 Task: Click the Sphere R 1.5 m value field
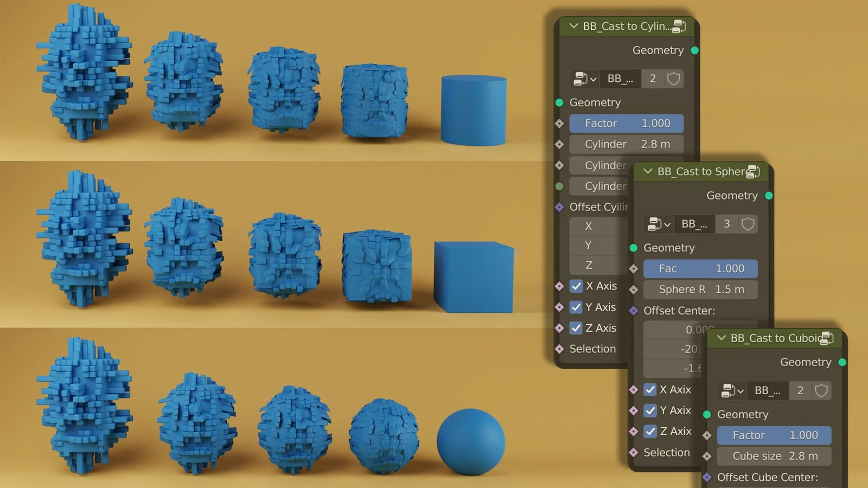[x=700, y=289]
